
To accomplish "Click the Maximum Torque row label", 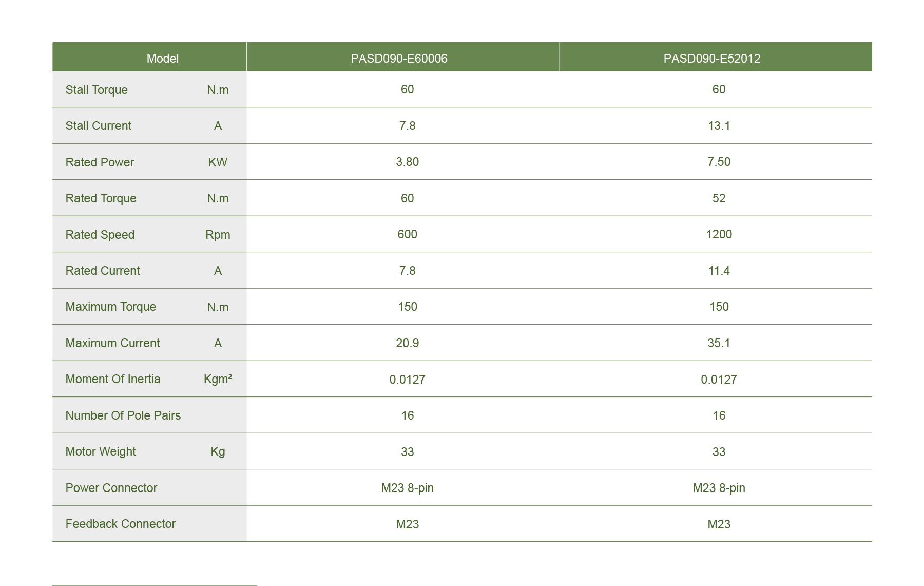I will [x=111, y=307].
